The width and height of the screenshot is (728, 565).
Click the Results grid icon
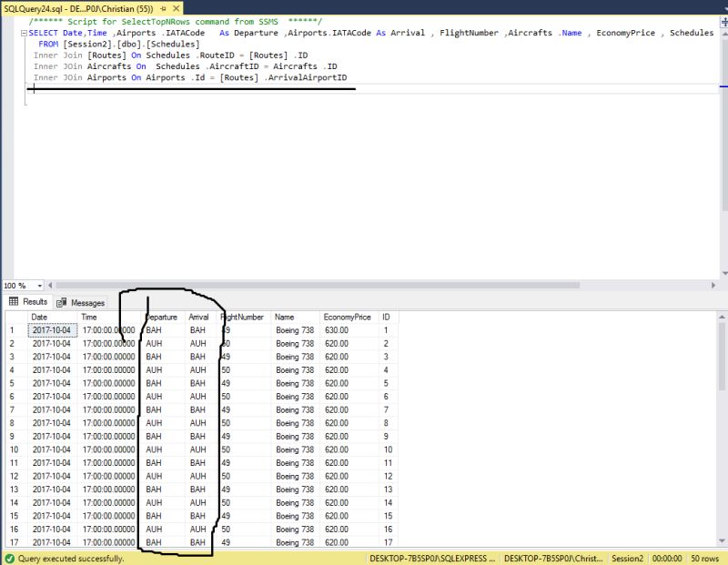pyautogui.click(x=14, y=301)
